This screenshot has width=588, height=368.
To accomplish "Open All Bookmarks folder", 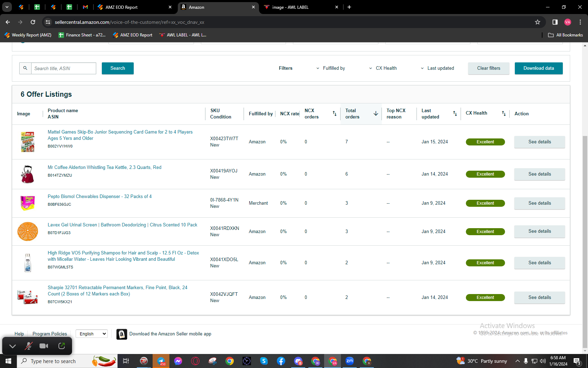I will (x=566, y=35).
